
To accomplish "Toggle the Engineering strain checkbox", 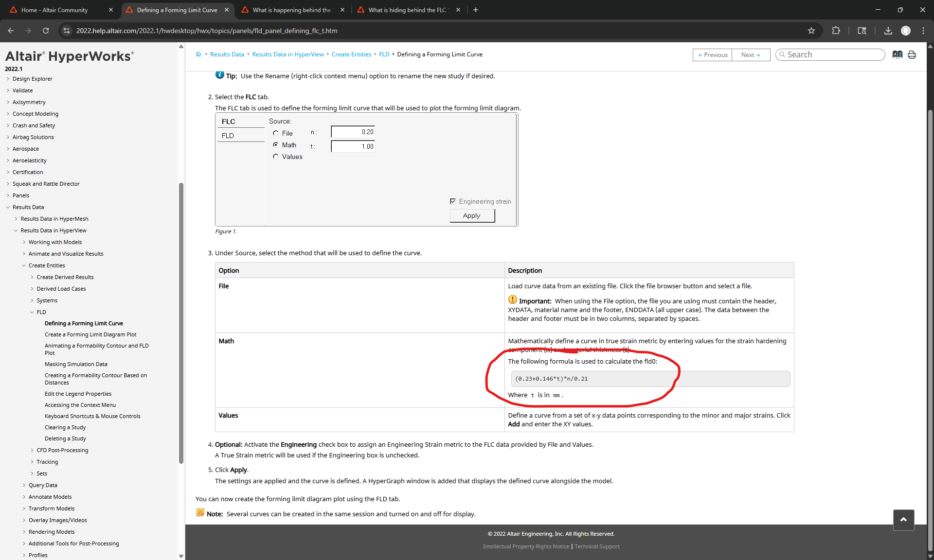I will coord(453,201).
